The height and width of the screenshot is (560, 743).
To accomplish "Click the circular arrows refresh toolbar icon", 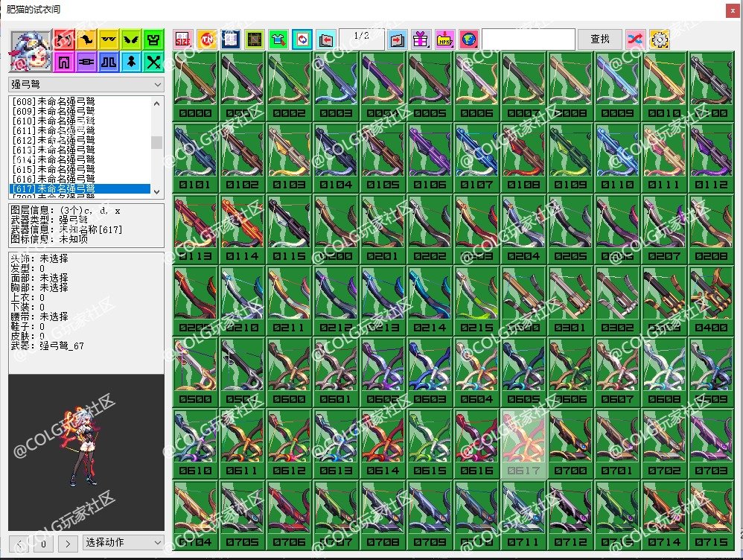I will (x=302, y=39).
